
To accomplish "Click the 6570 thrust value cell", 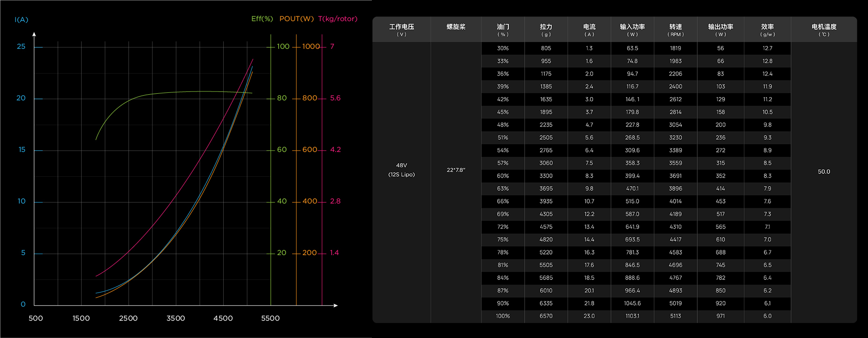I will 546,316.
